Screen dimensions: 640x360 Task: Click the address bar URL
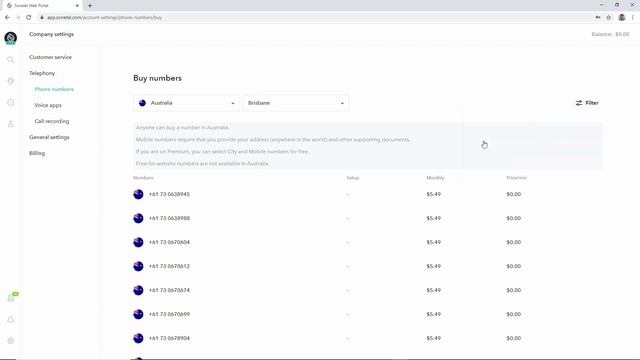pyautogui.click(x=104, y=18)
